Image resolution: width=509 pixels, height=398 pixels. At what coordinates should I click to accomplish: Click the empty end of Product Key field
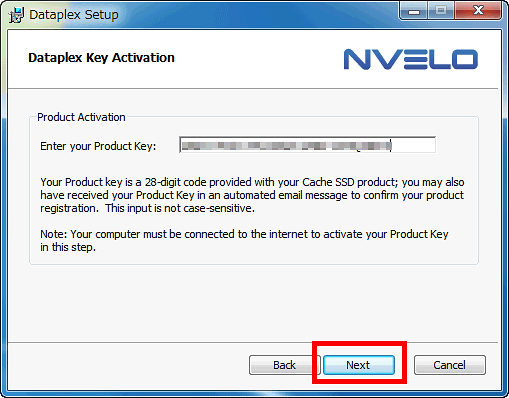tap(413, 145)
